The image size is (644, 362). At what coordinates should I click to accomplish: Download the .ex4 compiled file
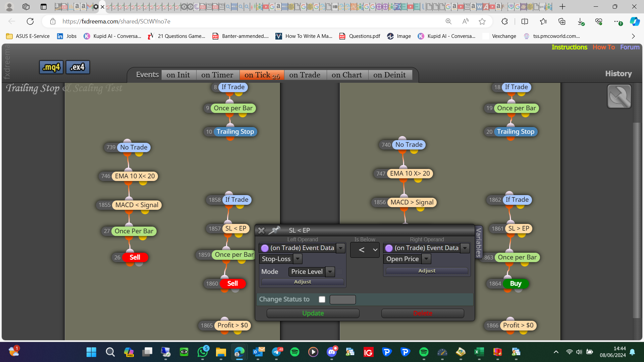(77, 67)
